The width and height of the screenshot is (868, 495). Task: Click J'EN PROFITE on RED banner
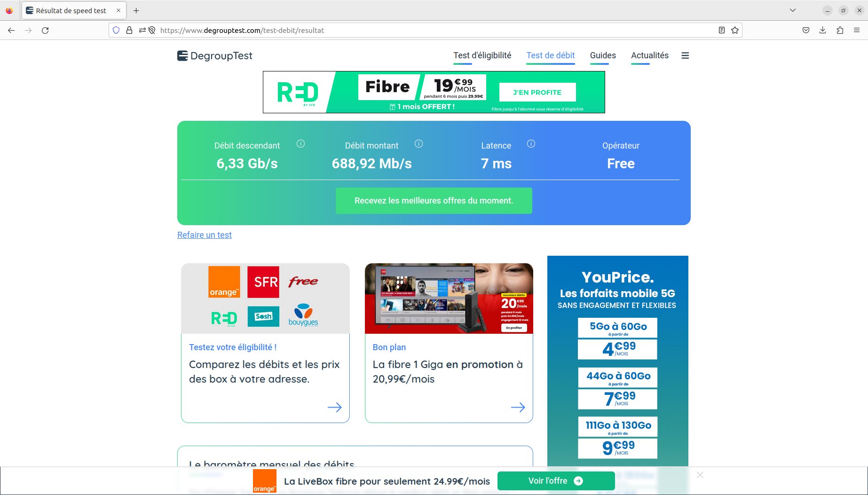tap(537, 93)
